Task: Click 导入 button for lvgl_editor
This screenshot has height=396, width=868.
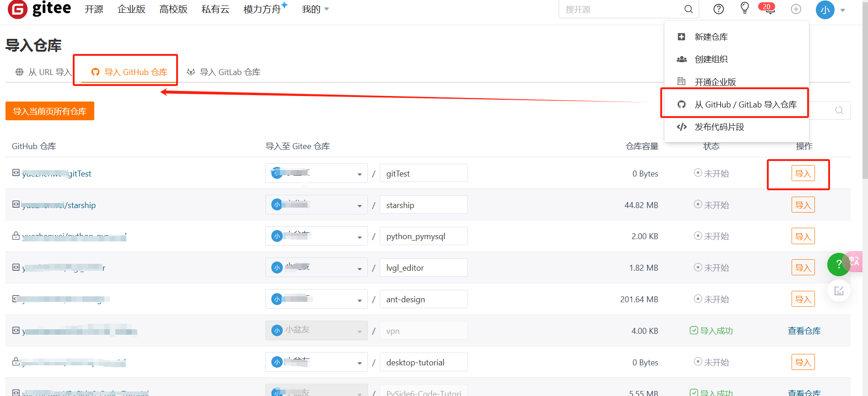Action: [803, 268]
